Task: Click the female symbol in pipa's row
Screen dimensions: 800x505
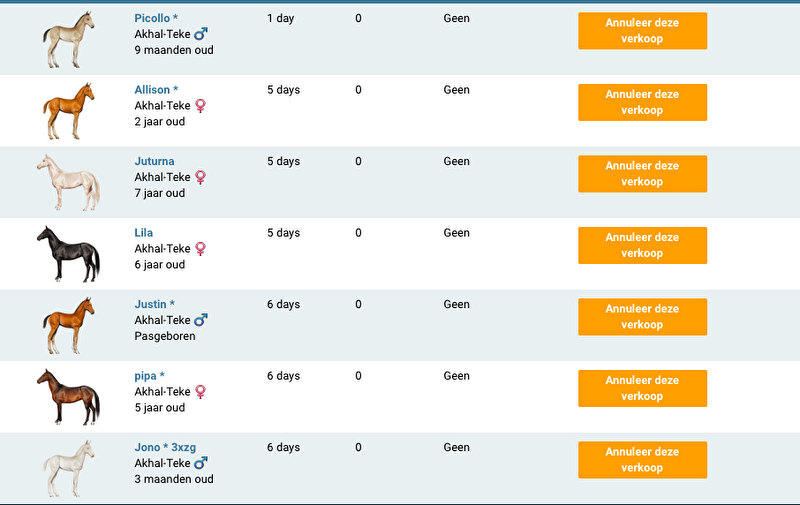Action: tap(201, 392)
